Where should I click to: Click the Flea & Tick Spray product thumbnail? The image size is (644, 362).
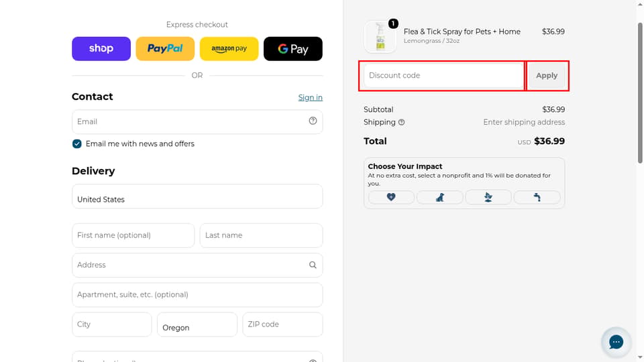(380, 37)
